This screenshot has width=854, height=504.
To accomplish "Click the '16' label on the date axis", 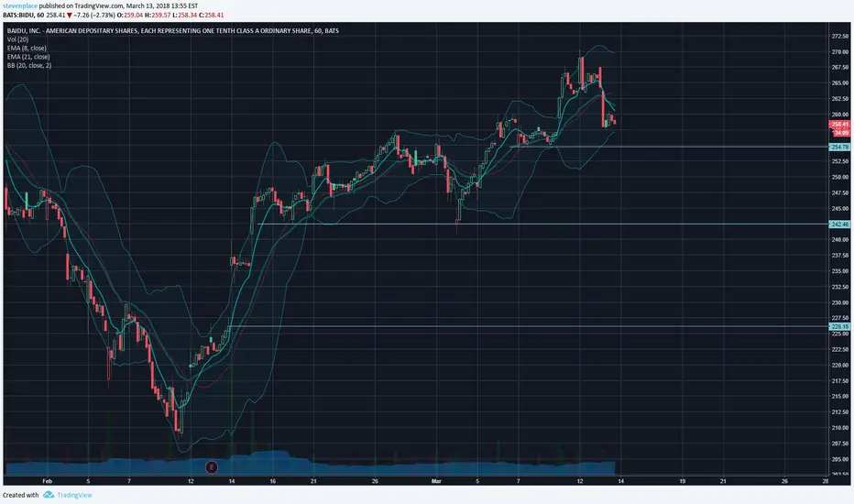I will click(x=272, y=481).
